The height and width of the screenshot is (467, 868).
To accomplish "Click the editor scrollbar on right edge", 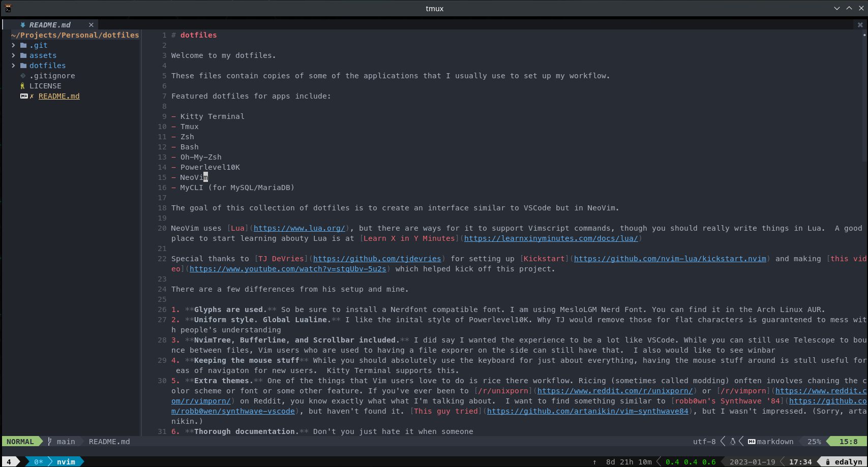I will click(864, 97).
